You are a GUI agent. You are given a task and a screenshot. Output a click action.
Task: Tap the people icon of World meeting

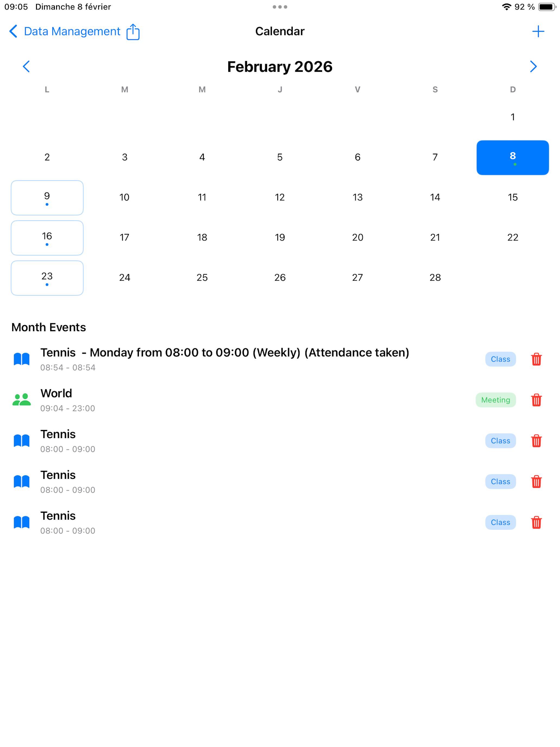[22, 400]
